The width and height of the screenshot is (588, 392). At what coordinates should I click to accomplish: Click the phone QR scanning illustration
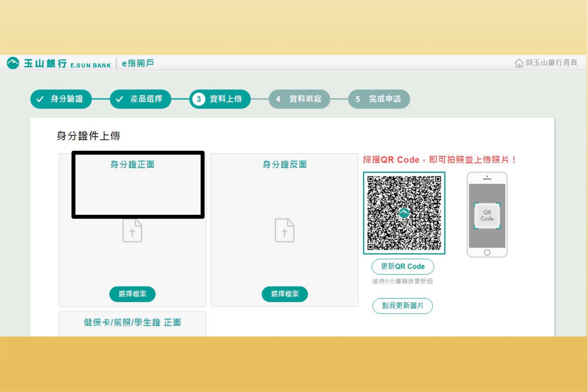(487, 215)
